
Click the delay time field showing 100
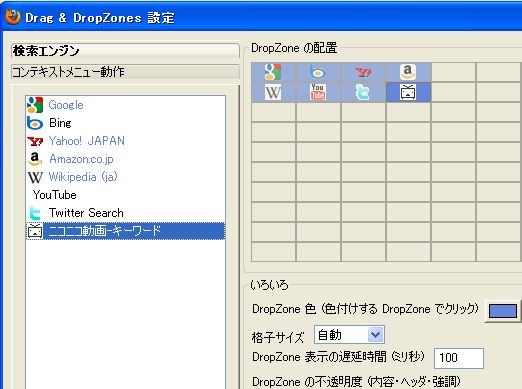(459, 358)
